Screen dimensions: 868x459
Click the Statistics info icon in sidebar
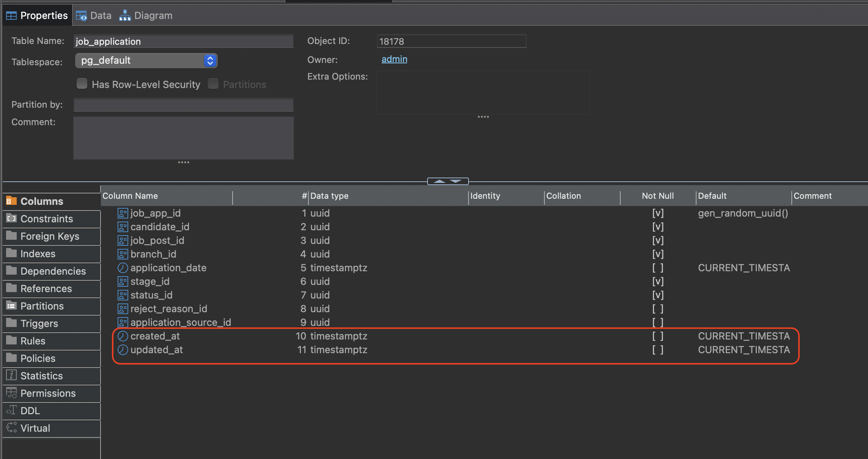tap(11, 376)
